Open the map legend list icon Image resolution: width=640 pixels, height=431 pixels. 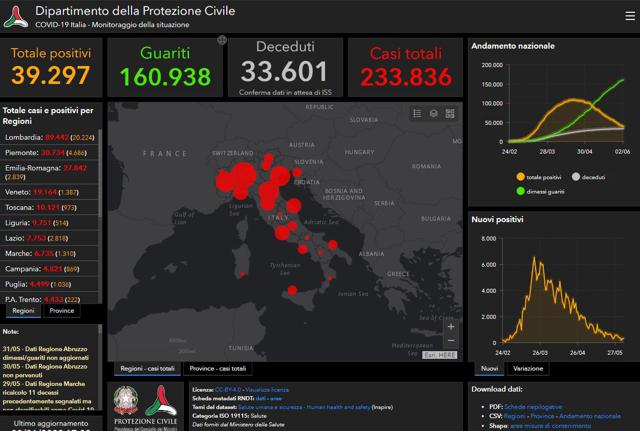click(417, 113)
